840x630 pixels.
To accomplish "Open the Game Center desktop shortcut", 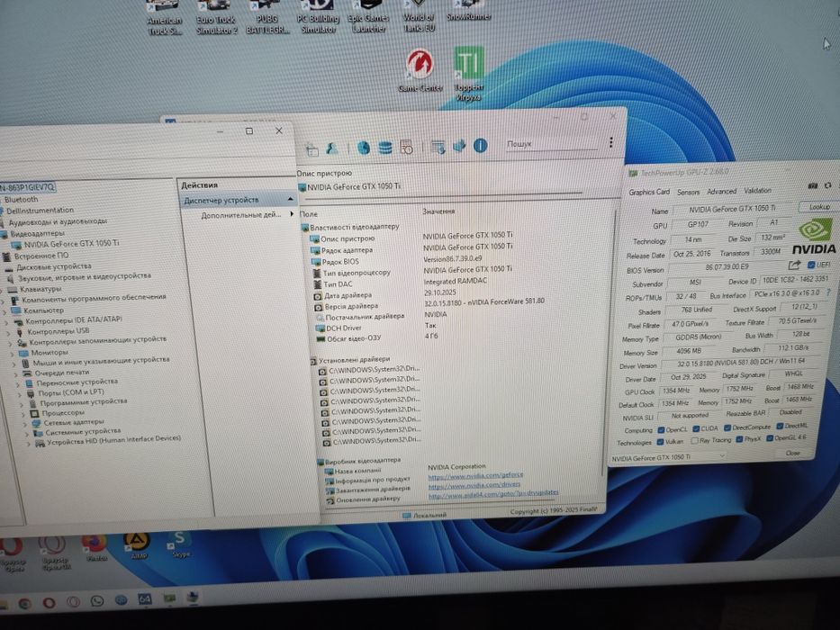I will point(420,69).
